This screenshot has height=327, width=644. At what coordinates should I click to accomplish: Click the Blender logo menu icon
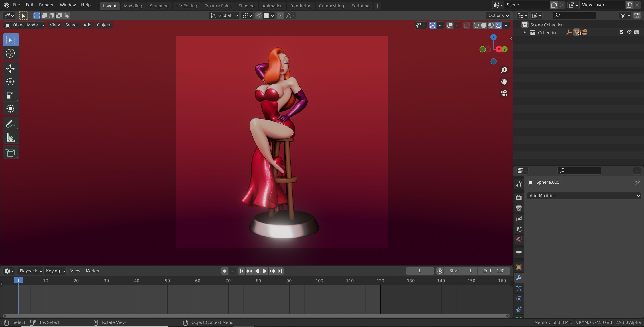(x=6, y=5)
